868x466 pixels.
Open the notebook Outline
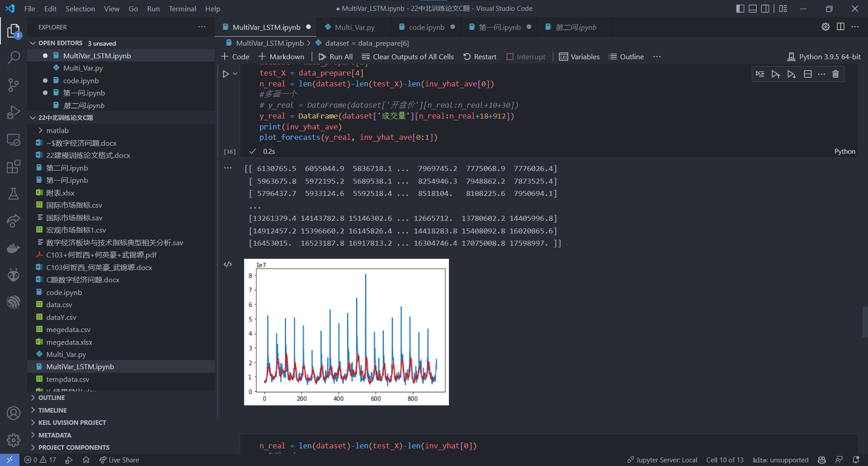(x=626, y=57)
